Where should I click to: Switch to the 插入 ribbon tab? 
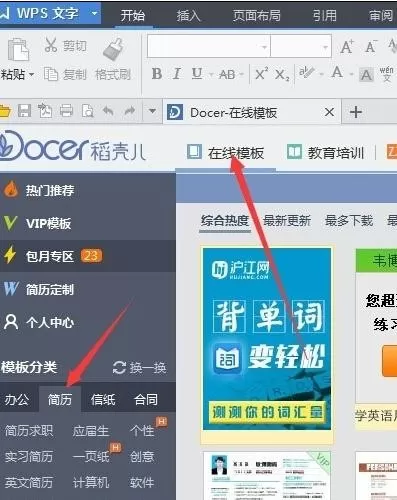tap(188, 15)
